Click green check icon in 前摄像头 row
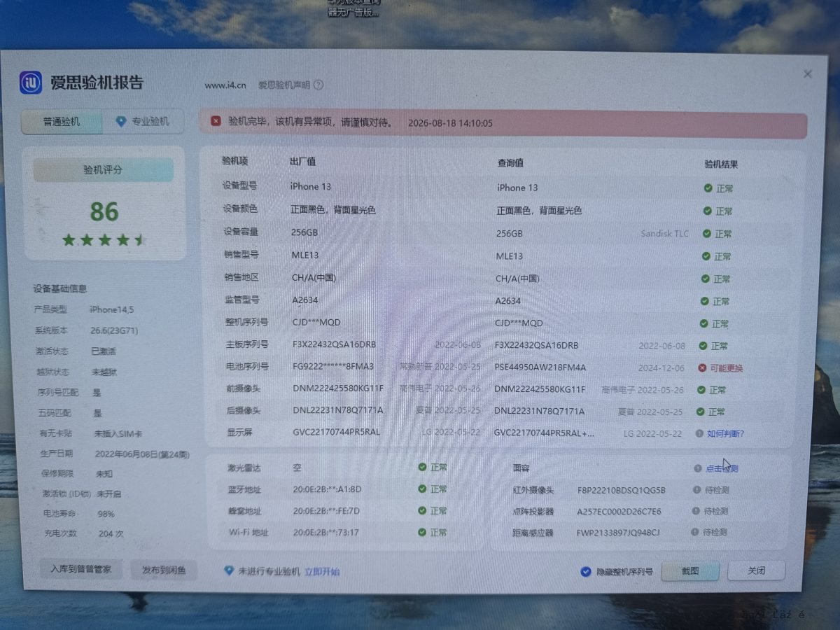This screenshot has height=630, width=840. pyautogui.click(x=701, y=390)
